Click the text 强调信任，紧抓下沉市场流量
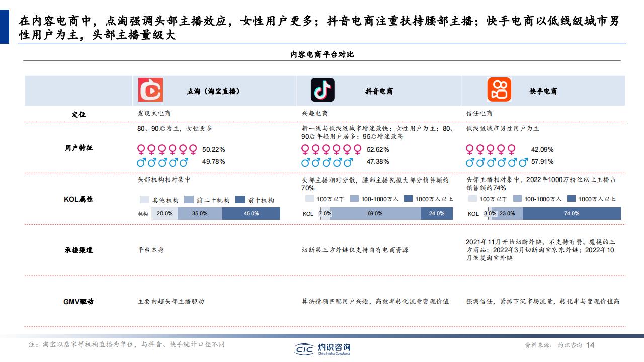This screenshot has height=362, width=644. [x=510, y=302]
